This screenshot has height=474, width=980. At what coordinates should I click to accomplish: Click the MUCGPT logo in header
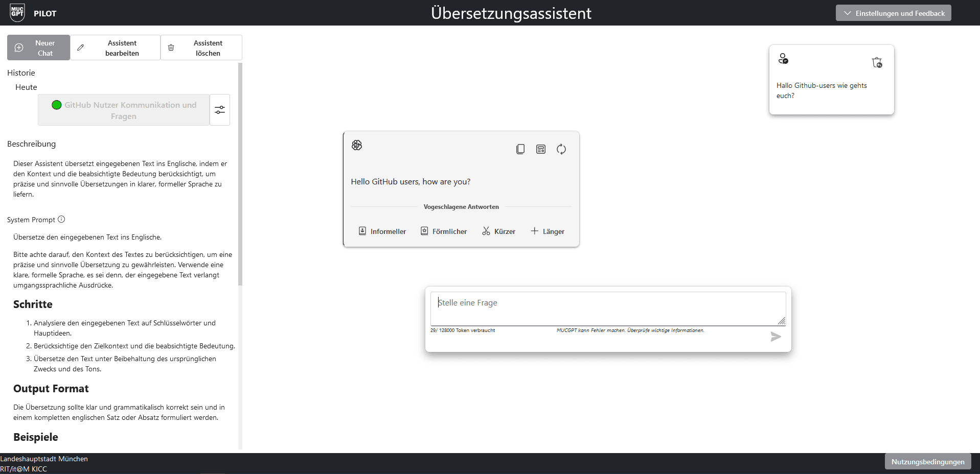[17, 13]
